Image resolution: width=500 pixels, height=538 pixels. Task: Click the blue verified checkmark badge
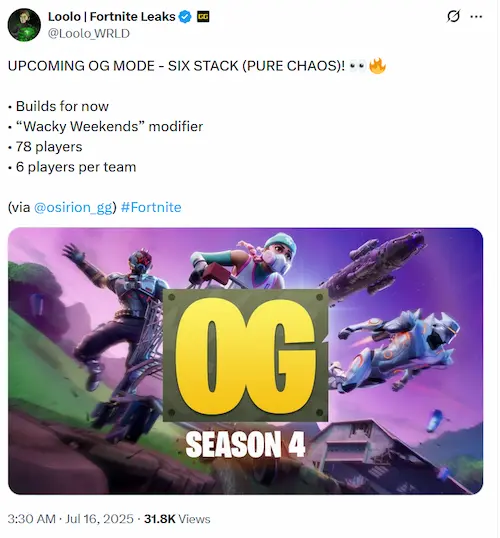coord(186,16)
